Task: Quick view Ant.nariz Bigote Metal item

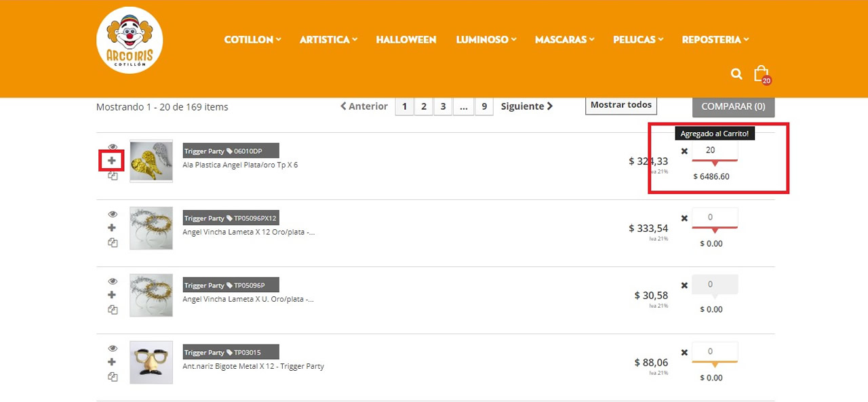Action: 113,348
